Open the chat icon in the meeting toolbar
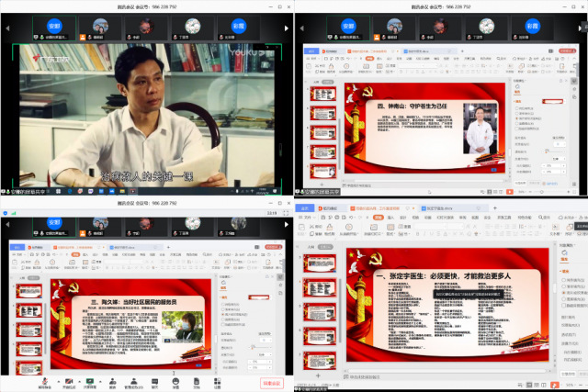 coord(155,379)
